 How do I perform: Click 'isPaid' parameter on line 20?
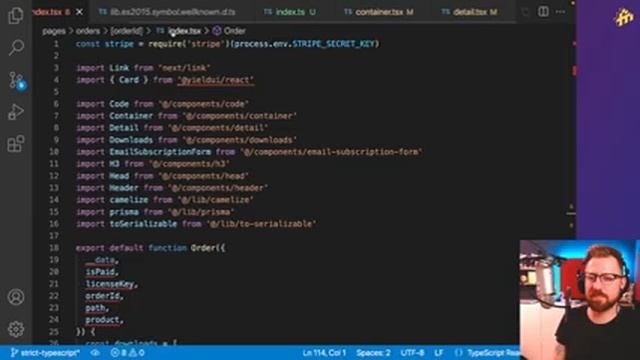coord(100,272)
